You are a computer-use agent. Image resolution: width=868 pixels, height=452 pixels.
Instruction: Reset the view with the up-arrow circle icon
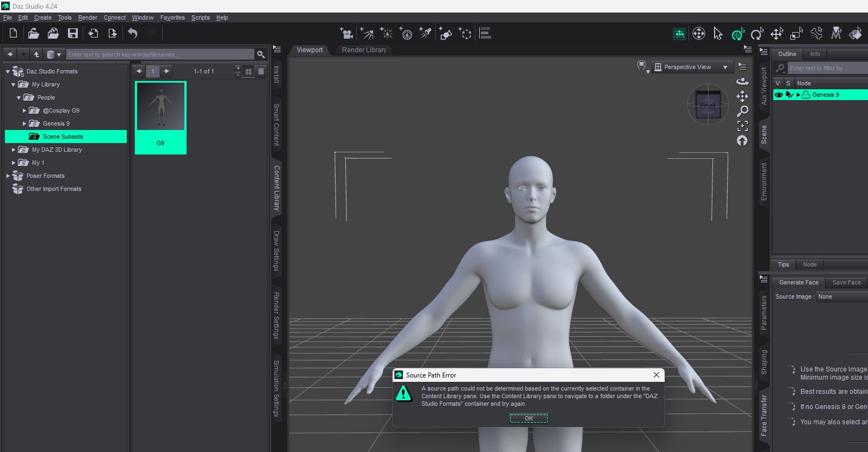742,140
